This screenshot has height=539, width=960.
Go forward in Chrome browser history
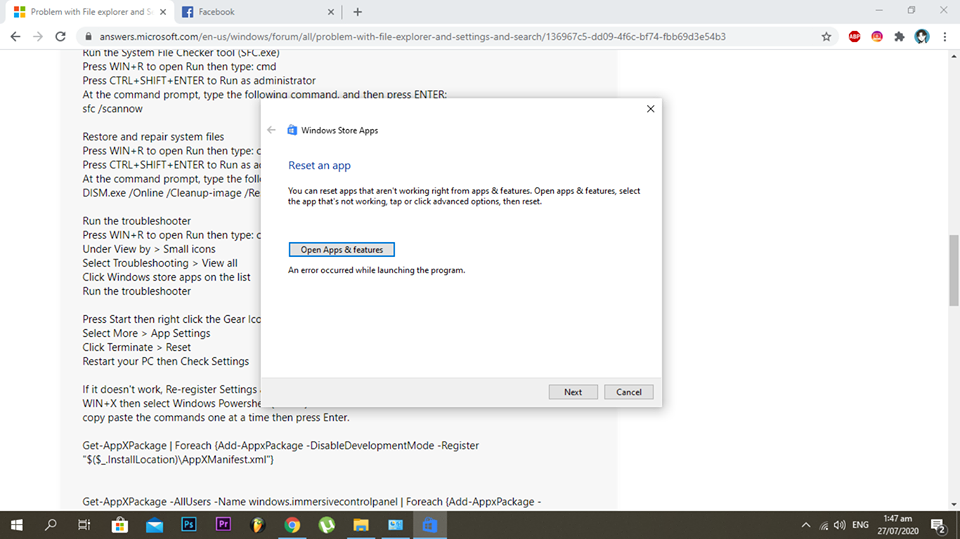click(38, 37)
